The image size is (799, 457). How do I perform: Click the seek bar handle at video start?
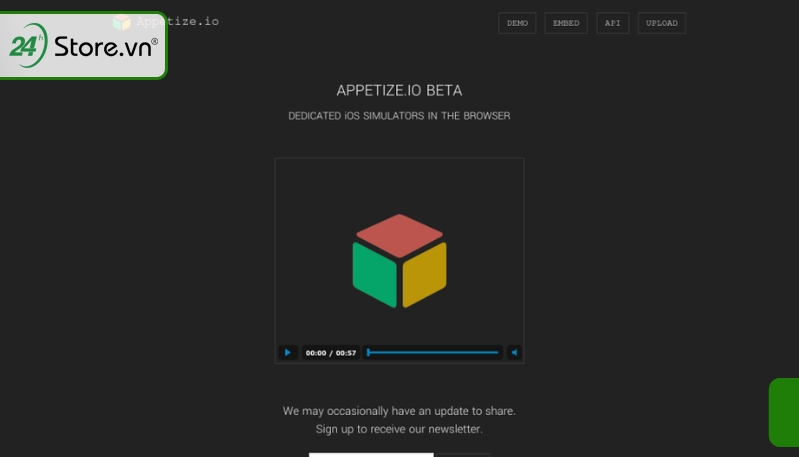click(x=368, y=353)
